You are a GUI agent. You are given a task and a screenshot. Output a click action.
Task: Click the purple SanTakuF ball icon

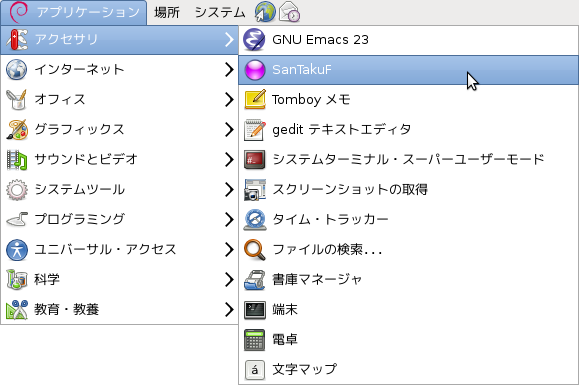(x=254, y=70)
